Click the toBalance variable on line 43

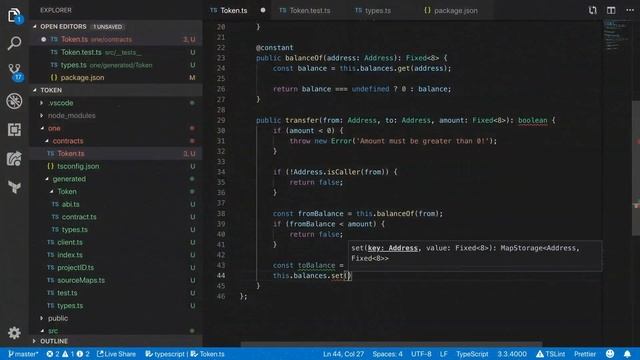316,265
